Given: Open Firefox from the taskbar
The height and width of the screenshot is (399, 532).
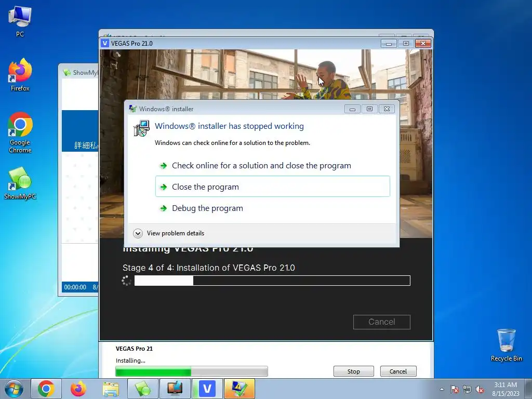Looking at the screenshot, I should pos(78,389).
